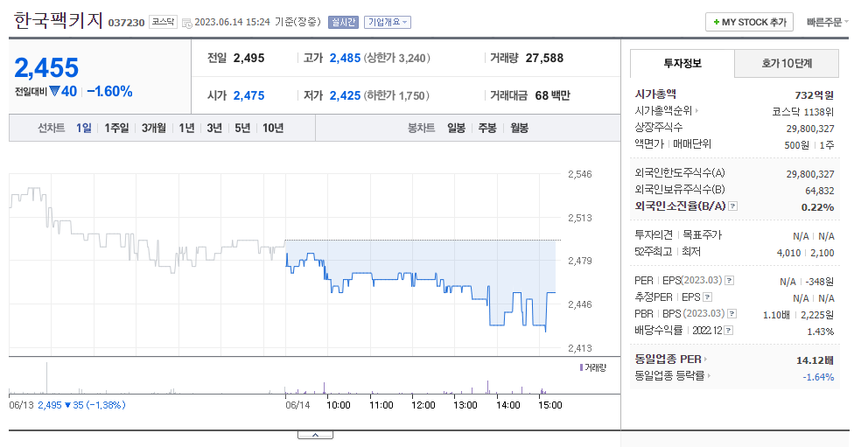Click the 저가 value 2,425

click(x=345, y=95)
